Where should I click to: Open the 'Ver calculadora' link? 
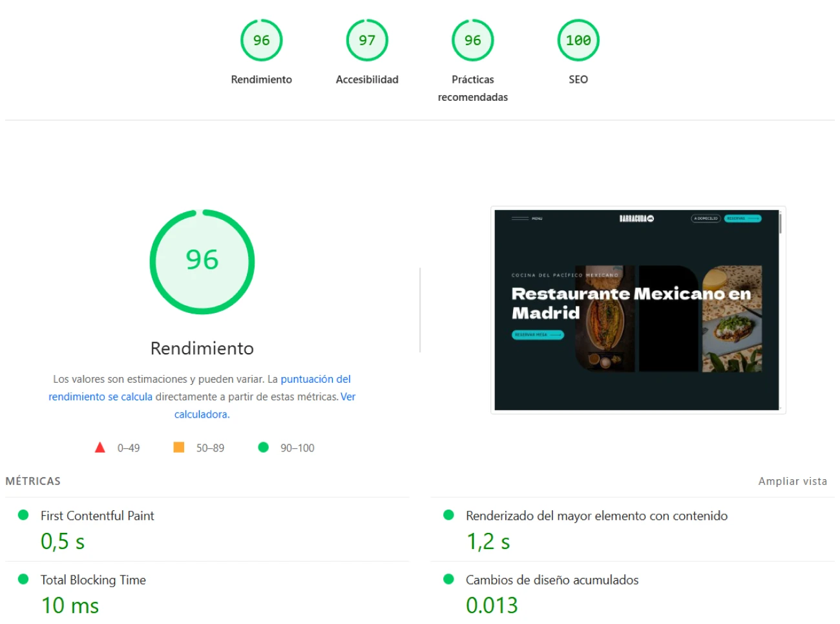(x=202, y=414)
